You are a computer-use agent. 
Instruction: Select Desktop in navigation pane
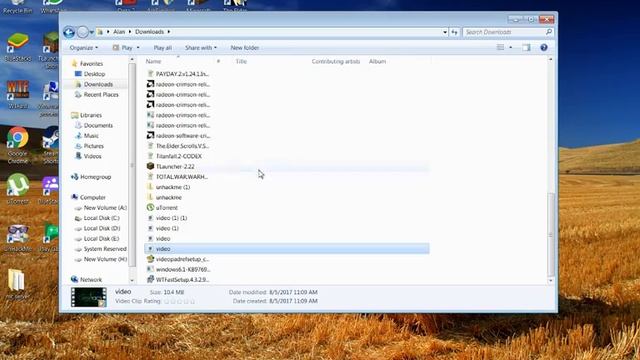tap(94, 74)
